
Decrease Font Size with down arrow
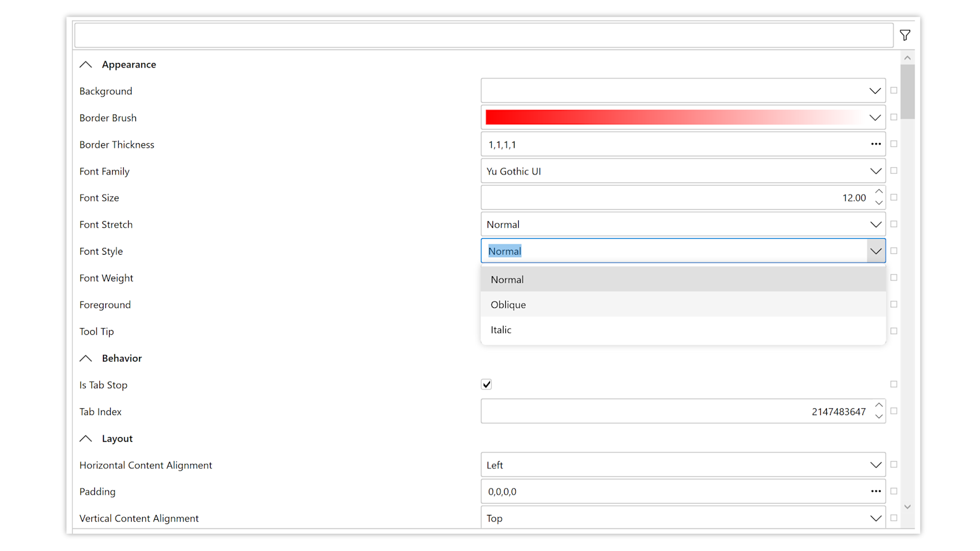pos(879,203)
